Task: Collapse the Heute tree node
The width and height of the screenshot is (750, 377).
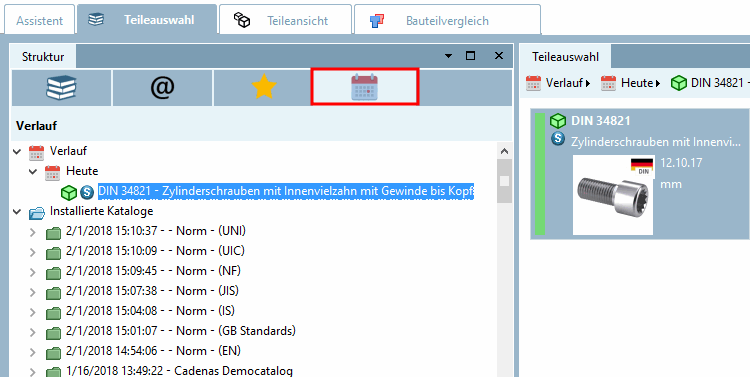Action: coord(33,172)
